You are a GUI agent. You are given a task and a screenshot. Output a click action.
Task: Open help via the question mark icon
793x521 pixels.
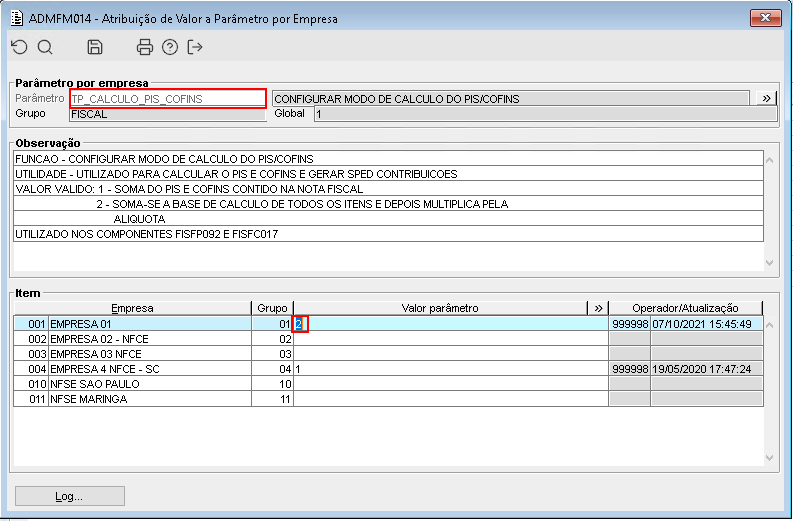click(x=170, y=47)
